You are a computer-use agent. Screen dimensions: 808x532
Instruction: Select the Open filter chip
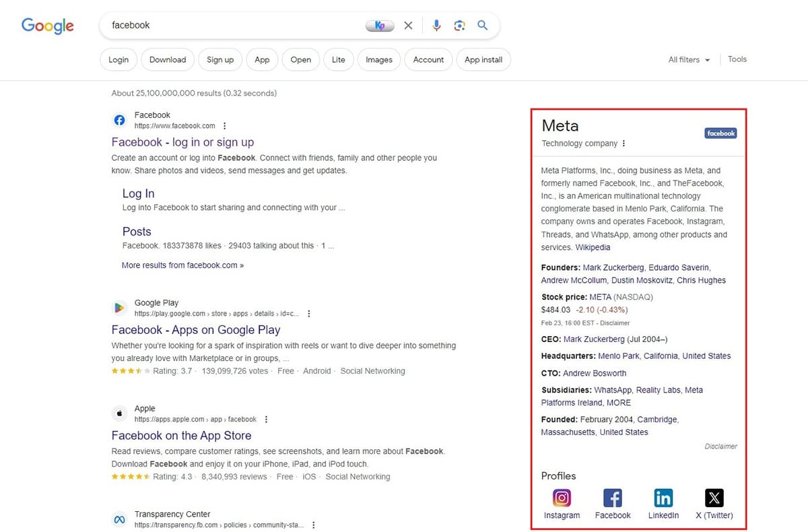(x=300, y=59)
